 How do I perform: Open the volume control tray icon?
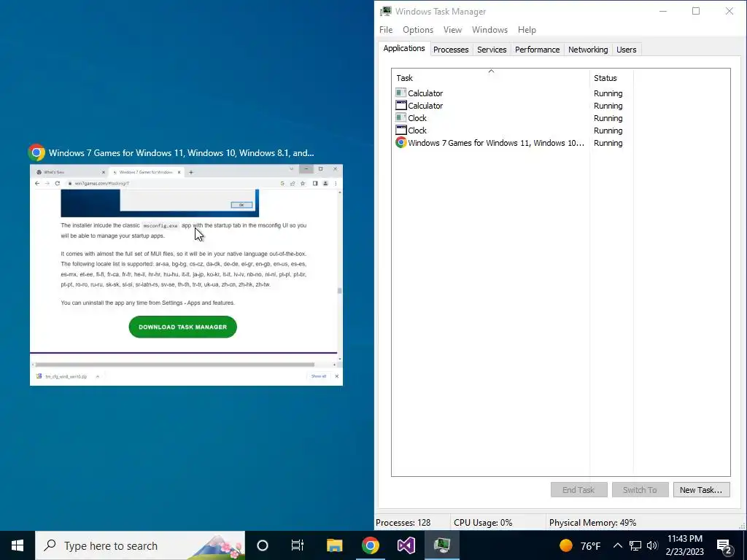(x=652, y=545)
